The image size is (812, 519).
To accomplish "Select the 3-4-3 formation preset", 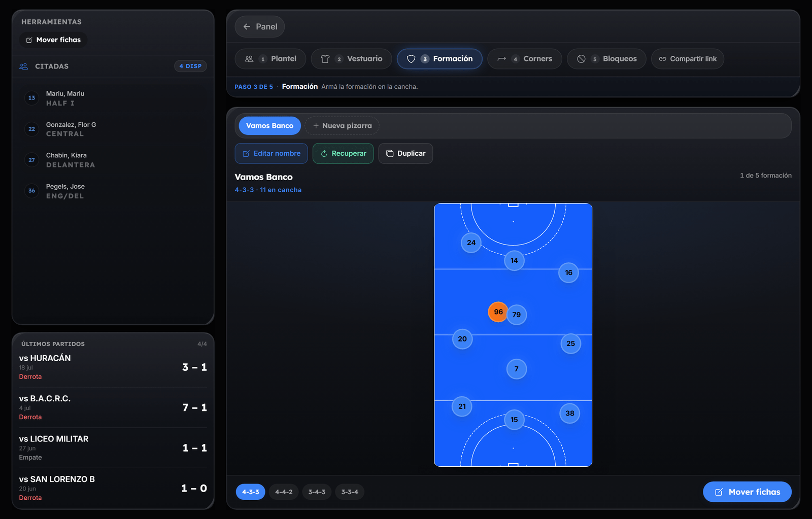I will [x=317, y=492].
